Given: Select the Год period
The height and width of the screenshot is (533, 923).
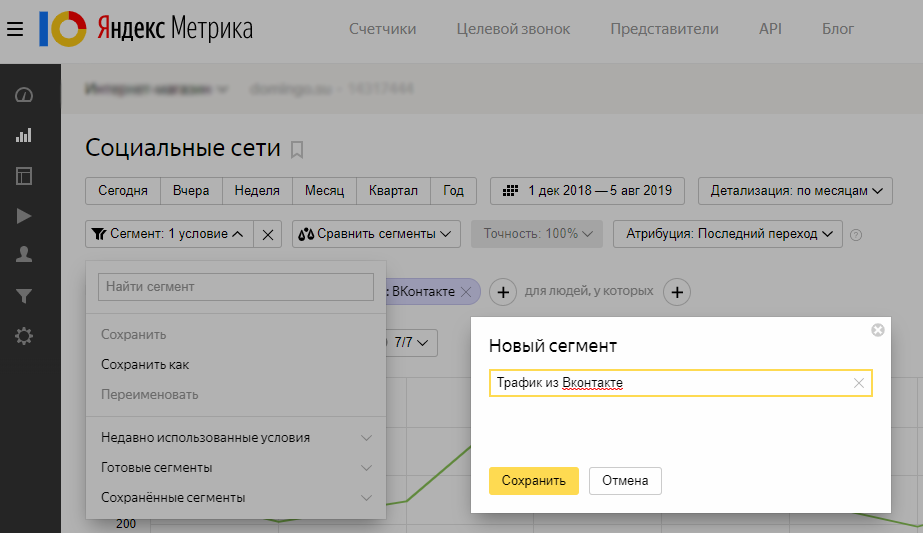Looking at the screenshot, I should (453, 191).
